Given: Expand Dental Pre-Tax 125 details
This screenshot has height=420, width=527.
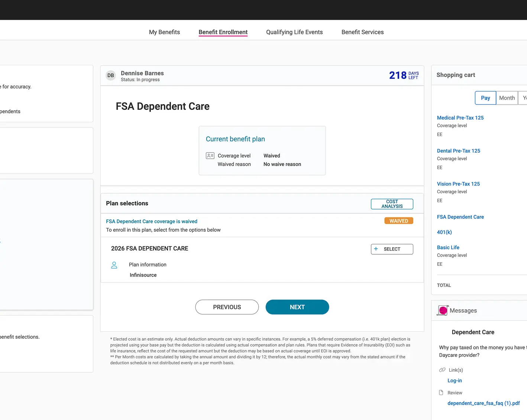Looking at the screenshot, I should click(458, 151).
